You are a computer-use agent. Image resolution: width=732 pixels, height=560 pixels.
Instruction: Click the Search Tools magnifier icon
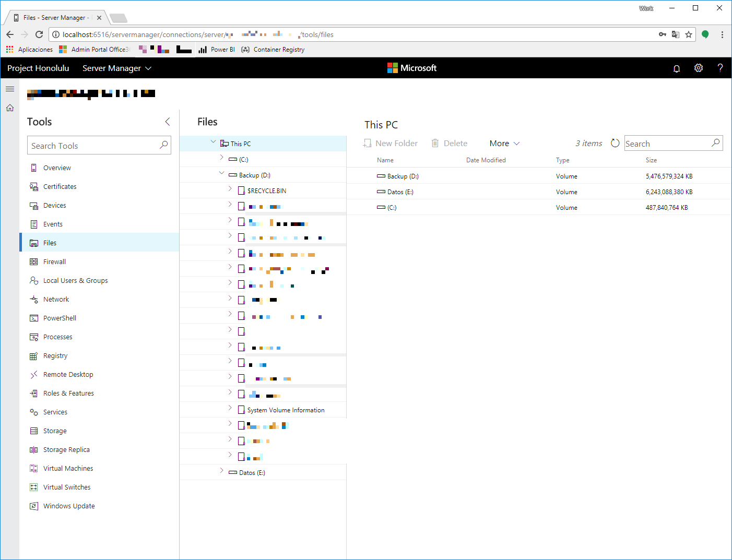point(164,145)
